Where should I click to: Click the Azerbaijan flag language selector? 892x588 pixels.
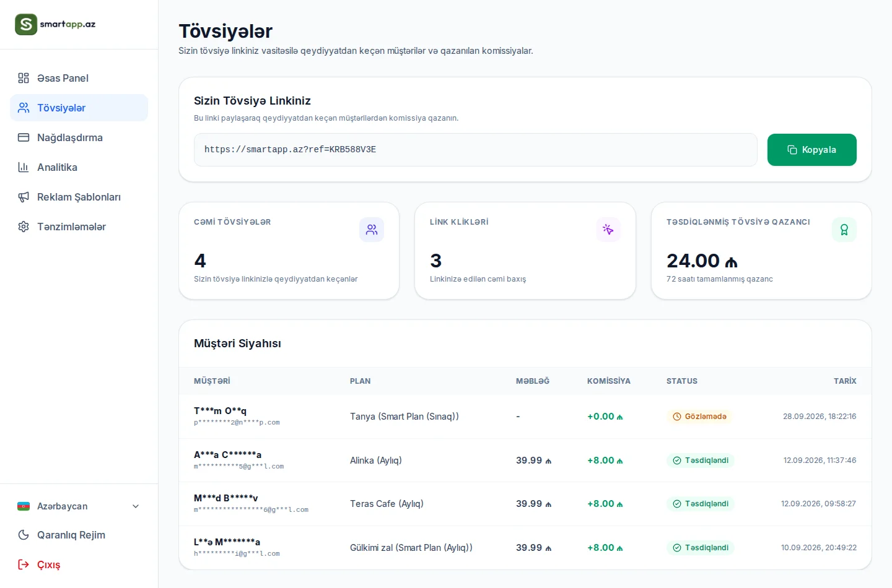(24, 506)
